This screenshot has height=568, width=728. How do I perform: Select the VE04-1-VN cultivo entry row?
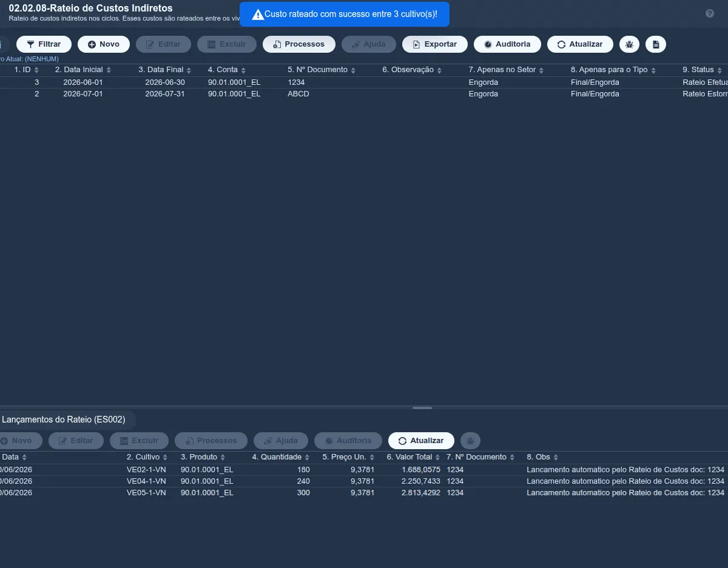364,481
